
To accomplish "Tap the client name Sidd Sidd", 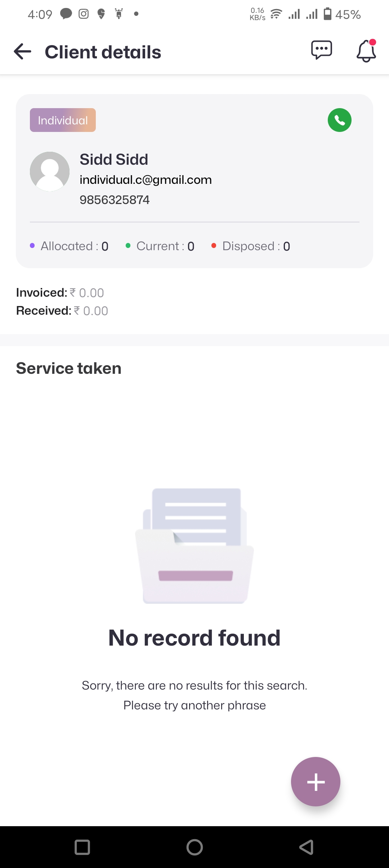I will (114, 159).
